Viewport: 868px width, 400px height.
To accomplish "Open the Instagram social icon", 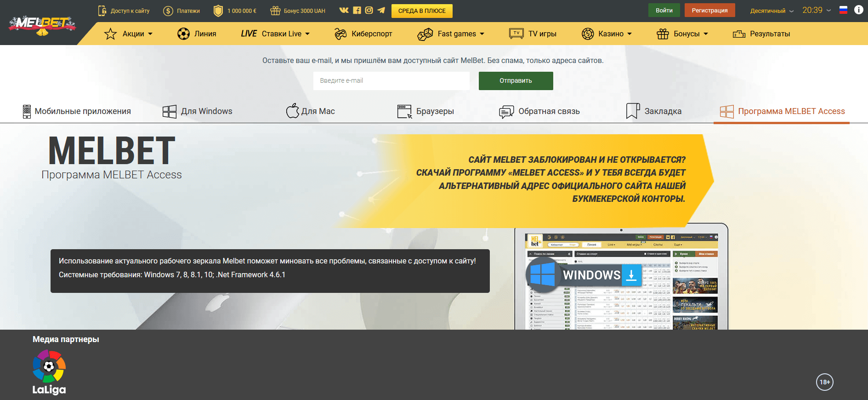I will pyautogui.click(x=369, y=10).
